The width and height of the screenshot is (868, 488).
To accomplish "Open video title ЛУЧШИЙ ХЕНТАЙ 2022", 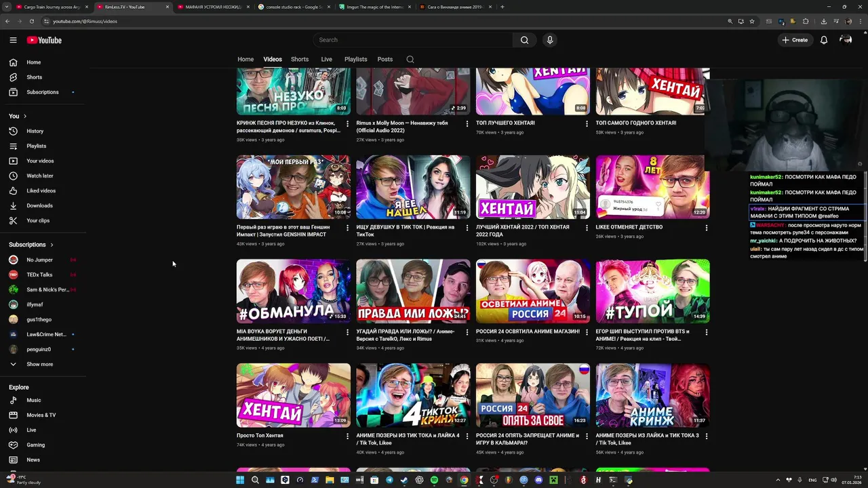I will (522, 230).
